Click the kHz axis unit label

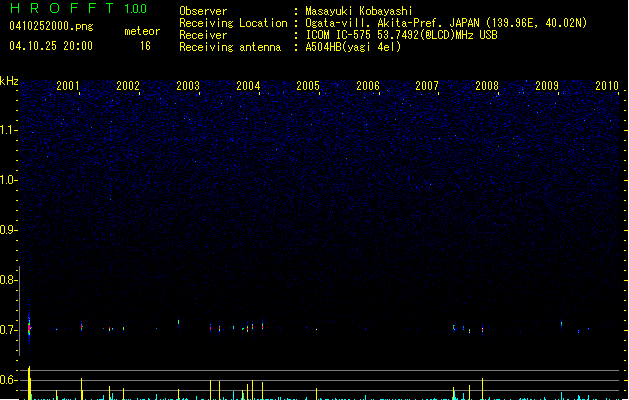(9, 81)
